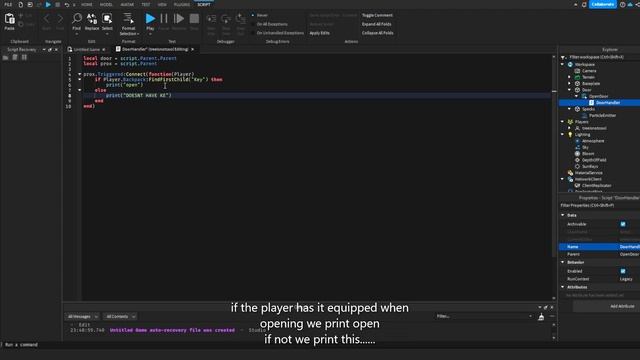Click the Collaborate button

pos(602,4)
